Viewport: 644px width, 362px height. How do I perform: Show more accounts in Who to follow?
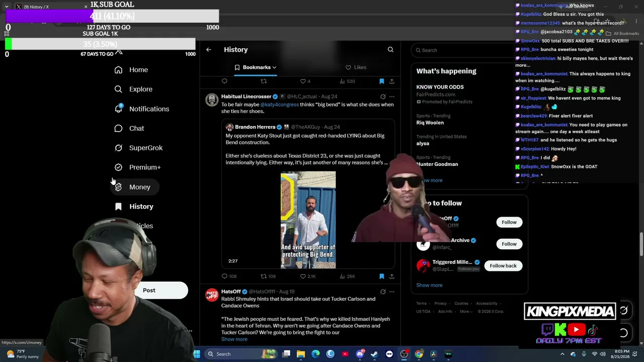point(429,286)
